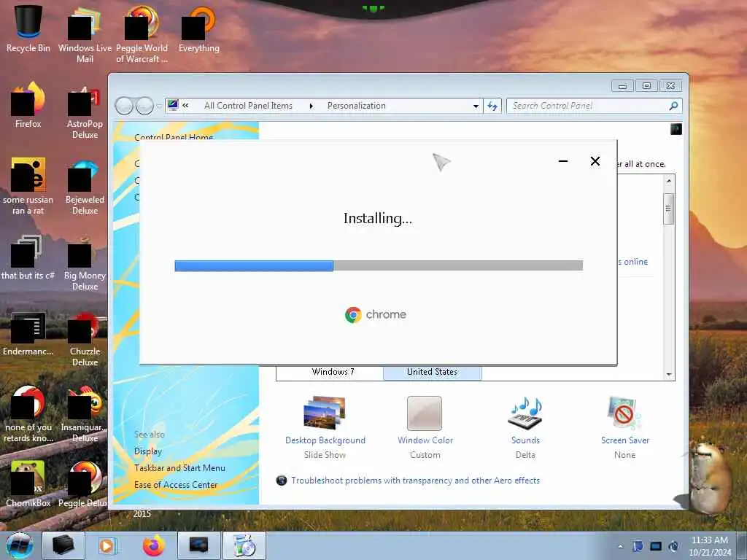This screenshot has height=560, width=747.
Task: Open Sounds Delta settings
Action: (525, 427)
